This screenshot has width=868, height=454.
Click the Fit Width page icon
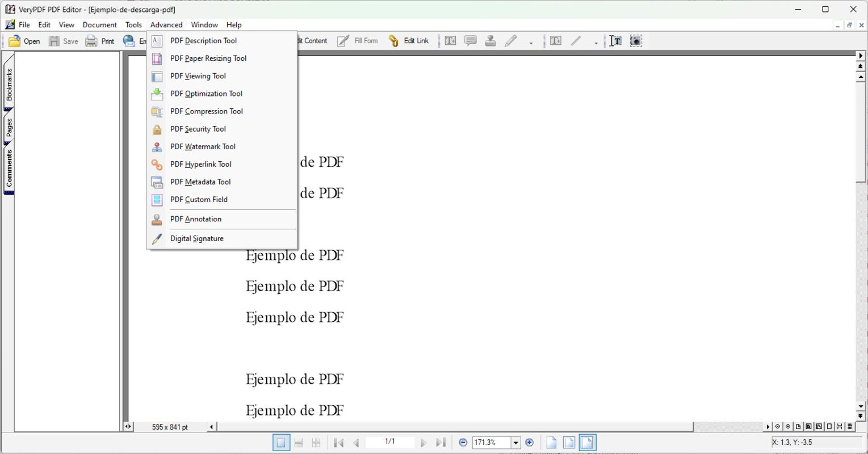click(587, 443)
